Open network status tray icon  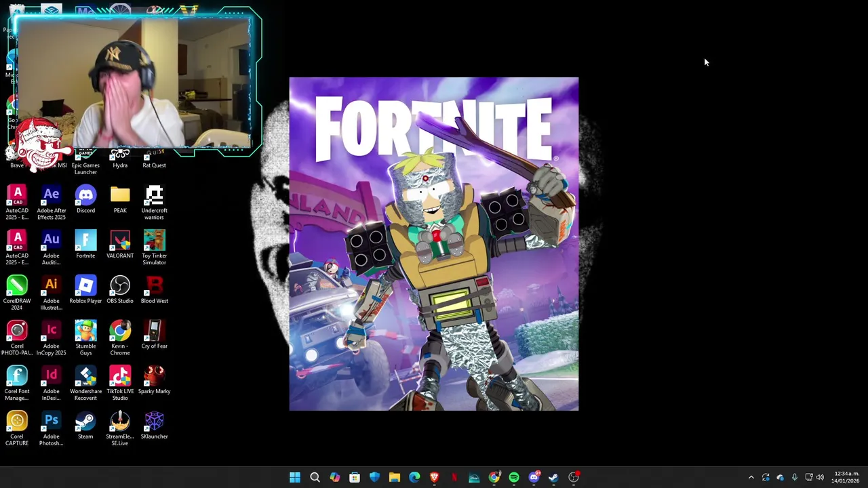click(x=808, y=477)
